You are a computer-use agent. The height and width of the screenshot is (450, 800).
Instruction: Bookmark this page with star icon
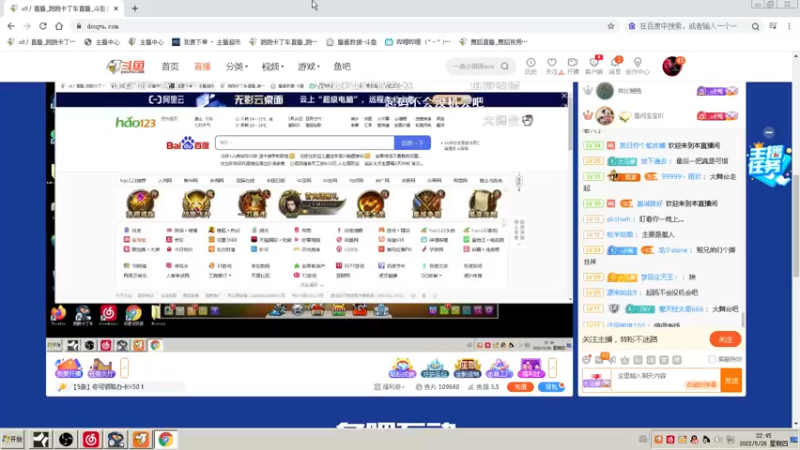(x=611, y=26)
